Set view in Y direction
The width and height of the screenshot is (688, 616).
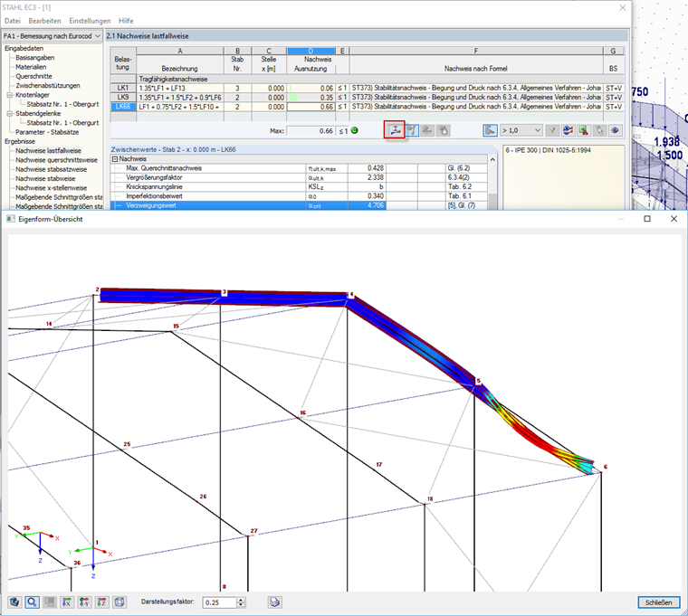point(84,602)
